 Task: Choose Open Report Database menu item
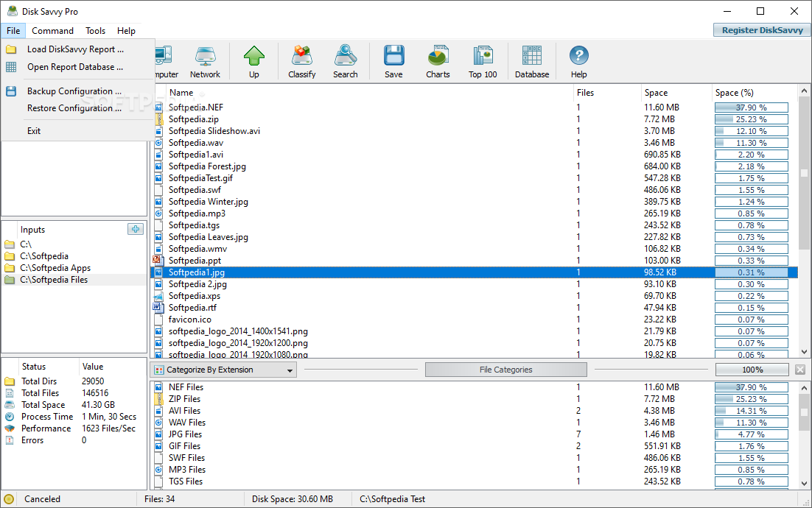pyautogui.click(x=77, y=67)
